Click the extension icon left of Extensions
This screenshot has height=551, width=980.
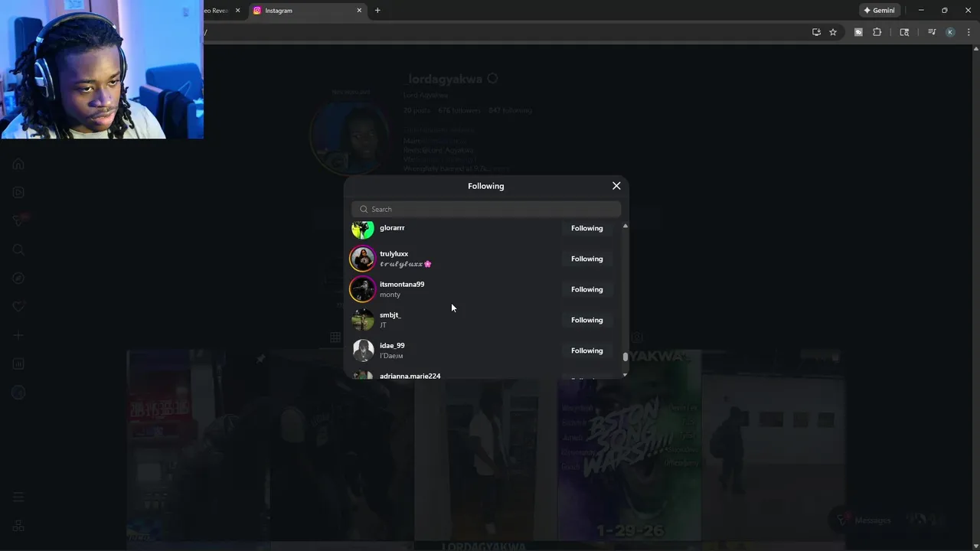(x=858, y=32)
